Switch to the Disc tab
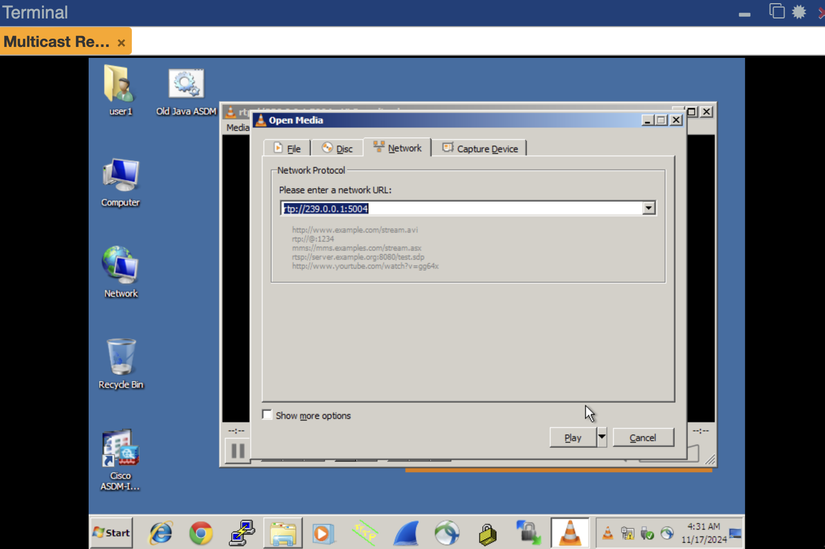 [337, 148]
